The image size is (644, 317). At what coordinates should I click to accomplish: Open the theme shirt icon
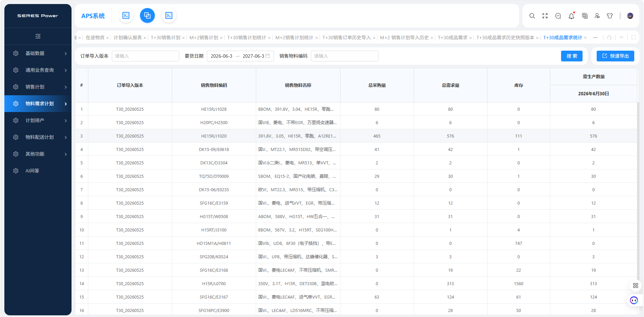point(610,16)
